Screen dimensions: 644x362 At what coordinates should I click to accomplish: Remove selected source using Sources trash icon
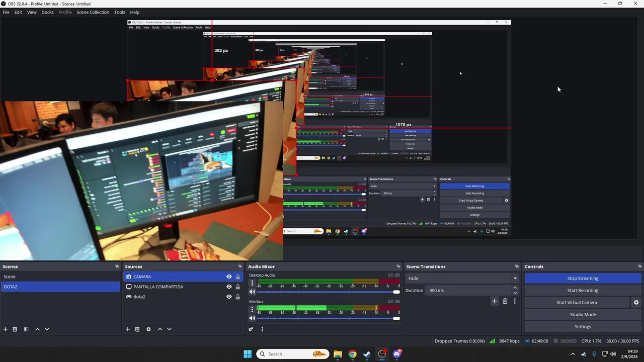137,329
